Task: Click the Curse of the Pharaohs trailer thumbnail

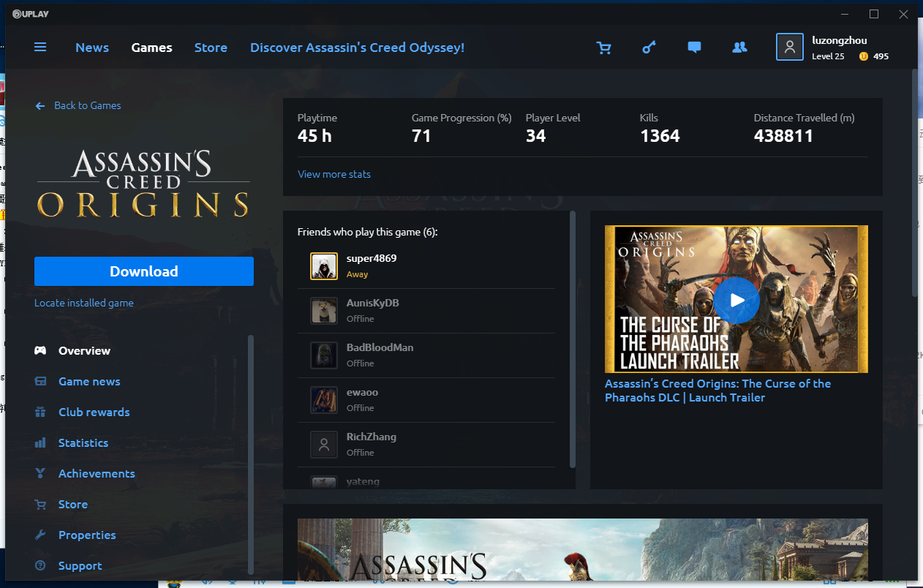Action: click(736, 299)
